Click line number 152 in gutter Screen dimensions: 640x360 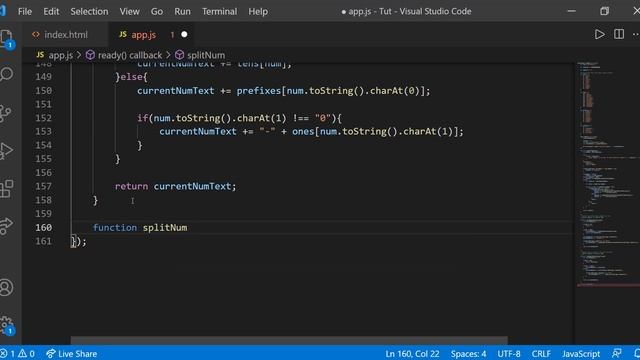point(43,118)
